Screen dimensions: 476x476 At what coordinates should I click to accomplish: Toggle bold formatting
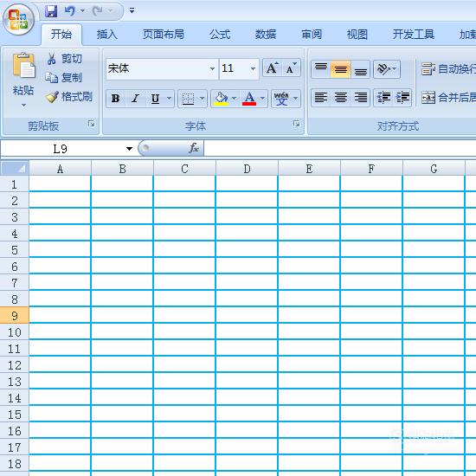click(115, 99)
